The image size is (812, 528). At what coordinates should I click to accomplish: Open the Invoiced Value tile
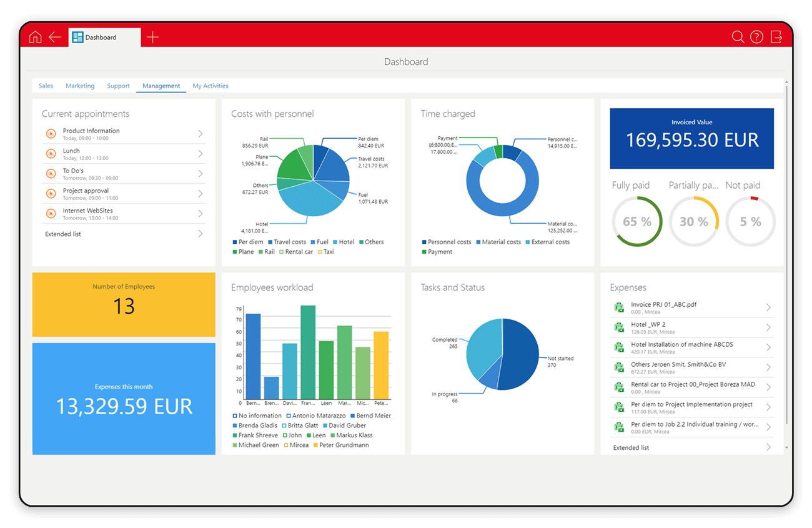click(x=692, y=138)
